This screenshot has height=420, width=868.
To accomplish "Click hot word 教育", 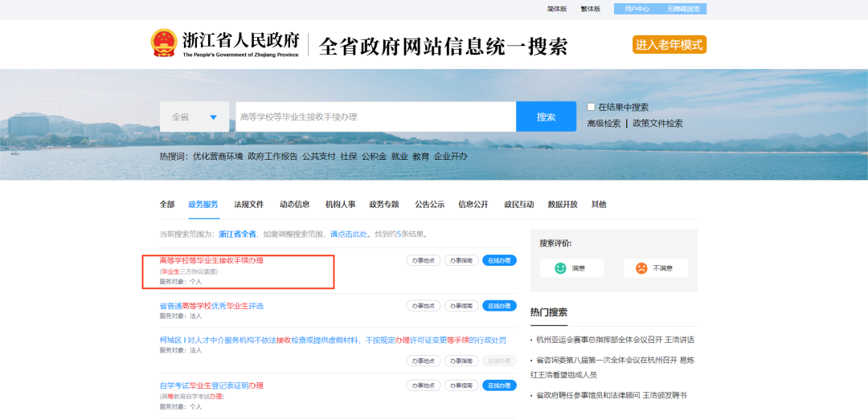I will [x=420, y=156].
